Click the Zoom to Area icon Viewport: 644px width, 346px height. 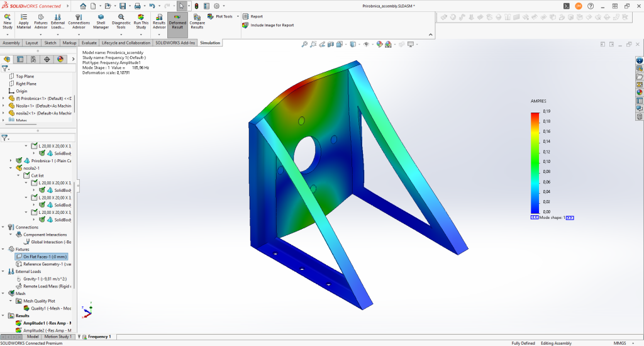[x=313, y=45]
